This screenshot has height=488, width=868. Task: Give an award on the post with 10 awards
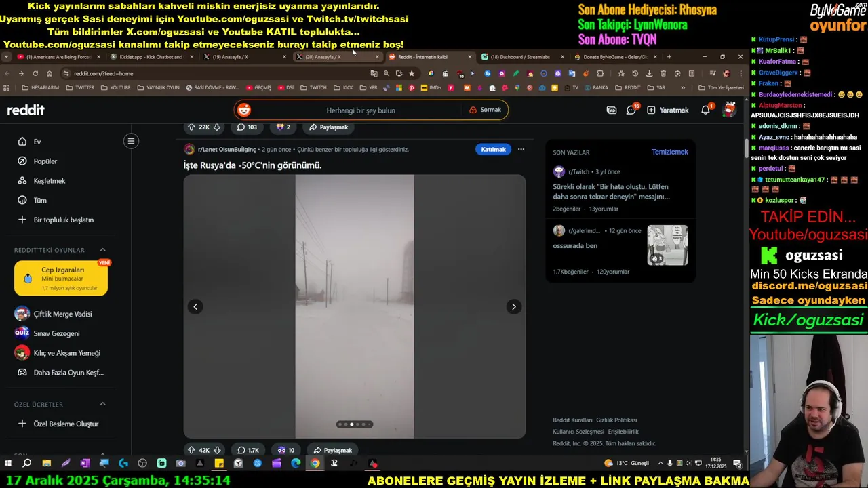[285, 450]
